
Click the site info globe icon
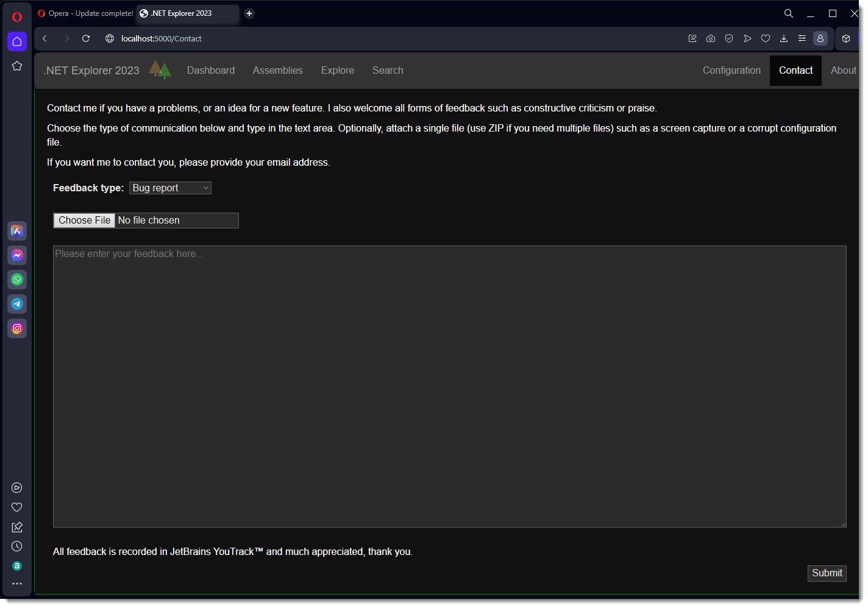110,38
